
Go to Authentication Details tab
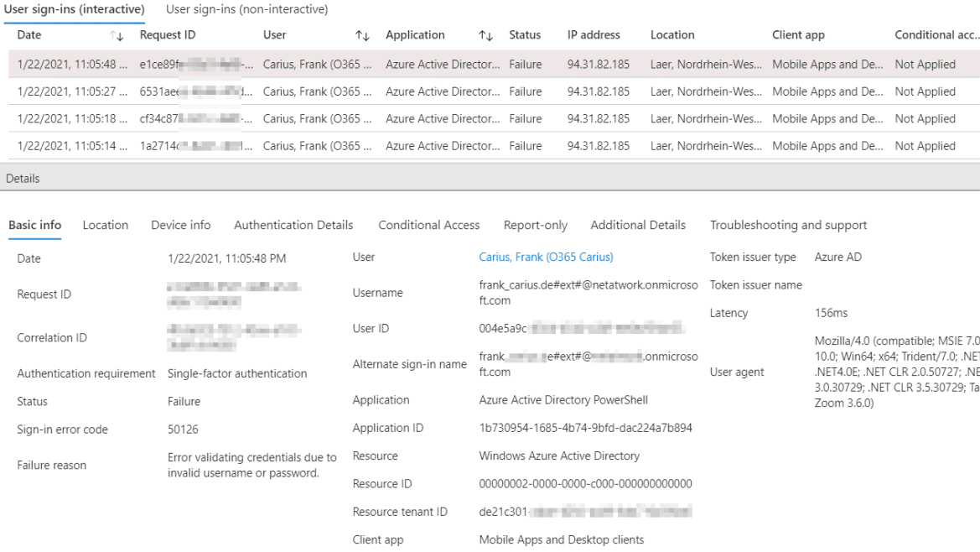point(293,225)
